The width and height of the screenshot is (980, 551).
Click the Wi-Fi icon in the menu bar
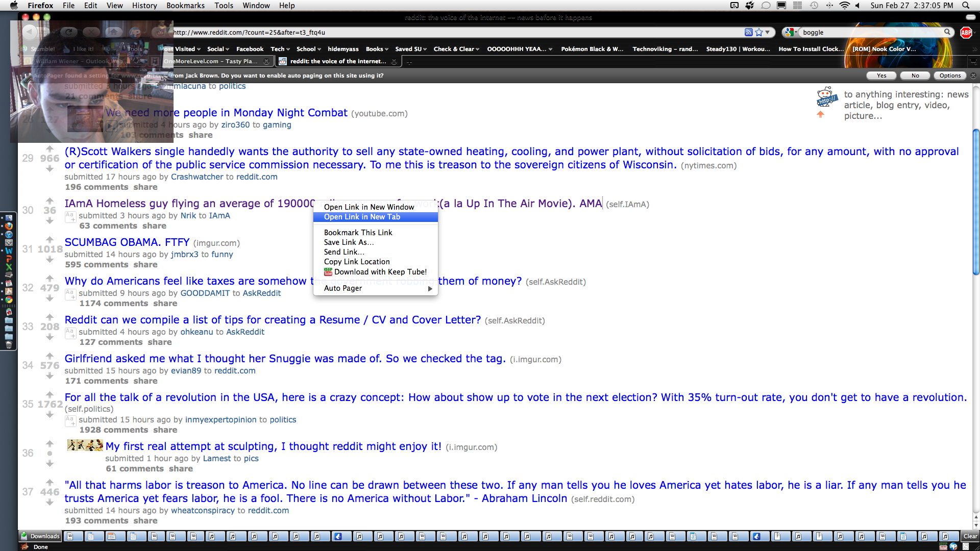845,6
